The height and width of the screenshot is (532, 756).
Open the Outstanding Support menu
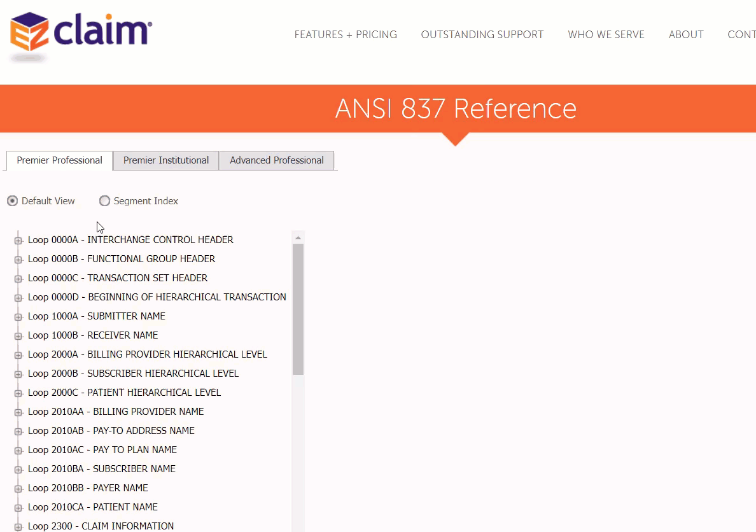point(482,35)
